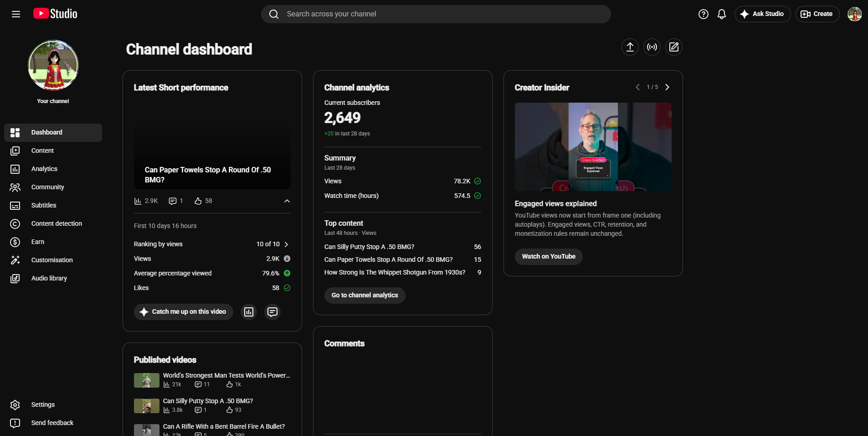Click top content Can Paper Towels Stop A Round

click(389, 260)
